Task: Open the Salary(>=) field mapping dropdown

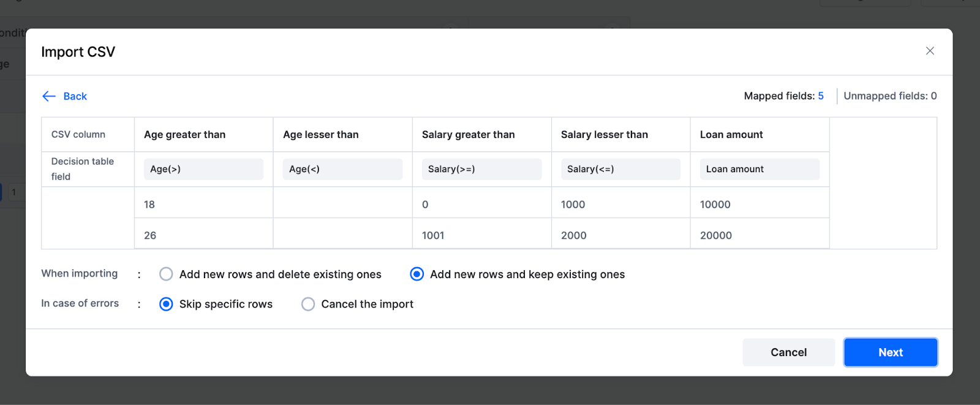Action: (481, 169)
